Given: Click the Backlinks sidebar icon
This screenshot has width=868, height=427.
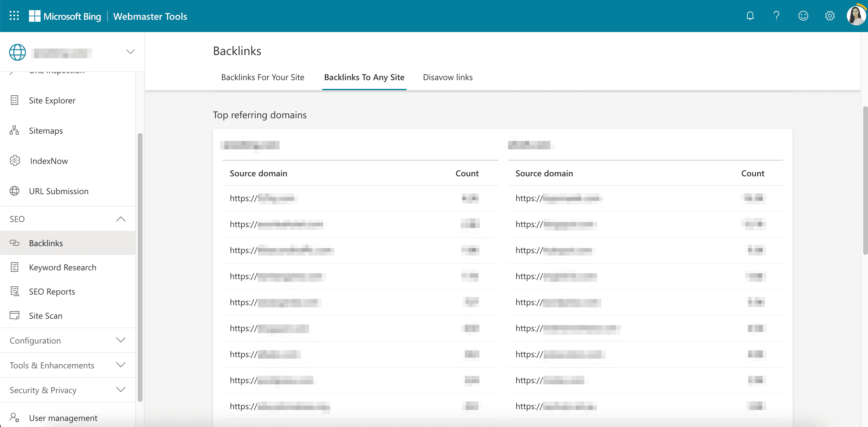Looking at the screenshot, I should point(14,243).
